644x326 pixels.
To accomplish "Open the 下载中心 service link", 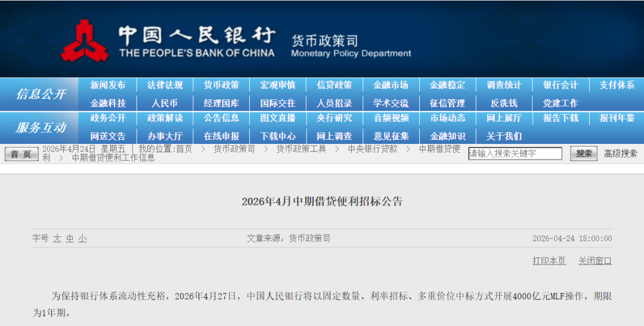I will point(278,136).
